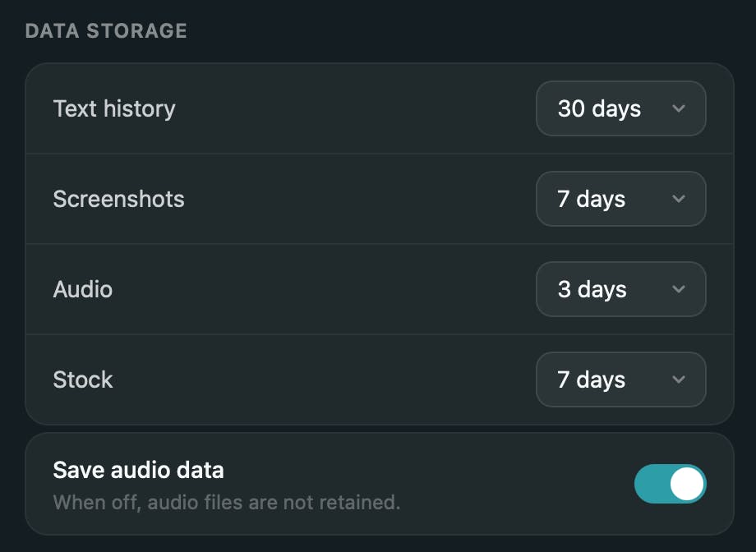Select the Screenshots setting label
This screenshot has height=552, width=756.
click(x=118, y=199)
